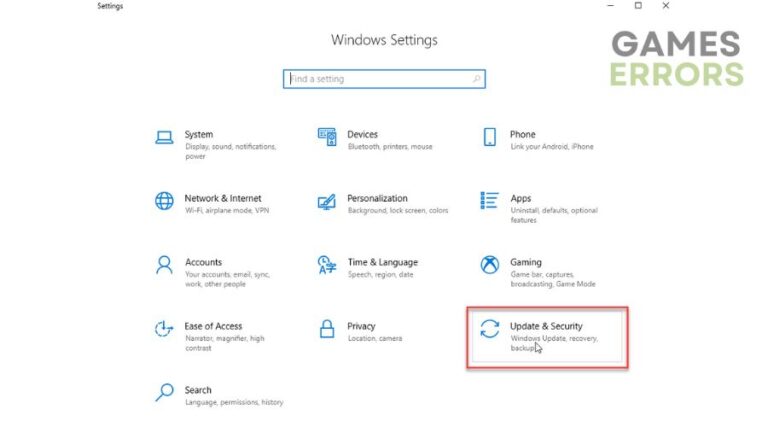Select the Accounts person icon

(x=164, y=265)
